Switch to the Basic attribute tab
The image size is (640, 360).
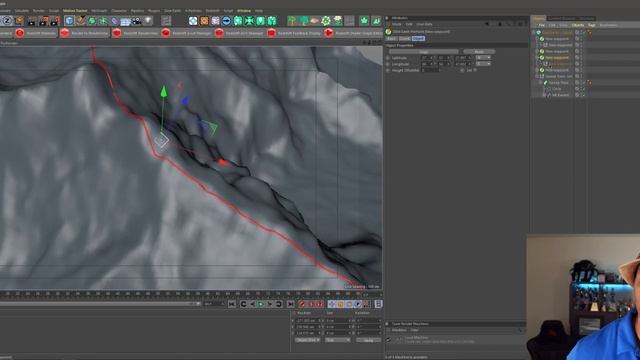point(391,39)
